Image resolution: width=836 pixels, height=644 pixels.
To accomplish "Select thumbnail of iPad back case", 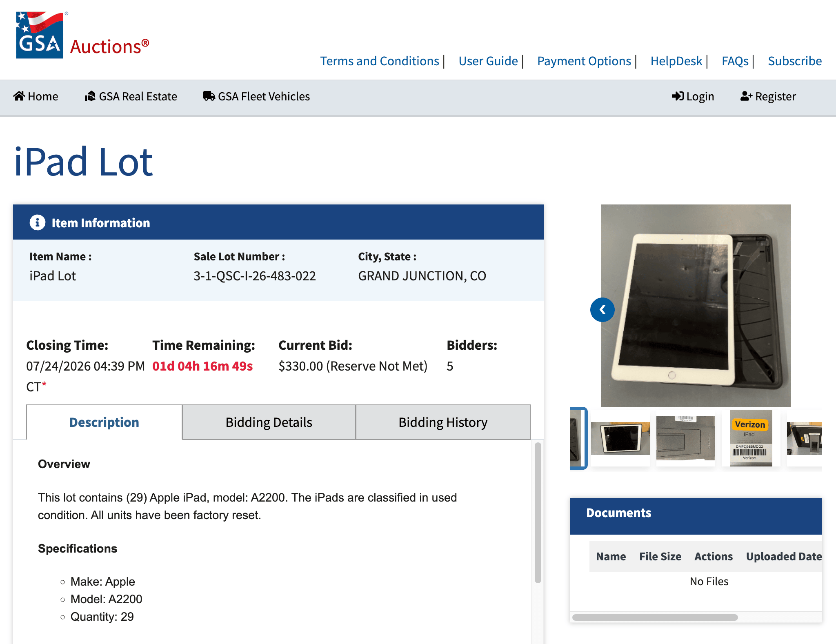I will 686,438.
